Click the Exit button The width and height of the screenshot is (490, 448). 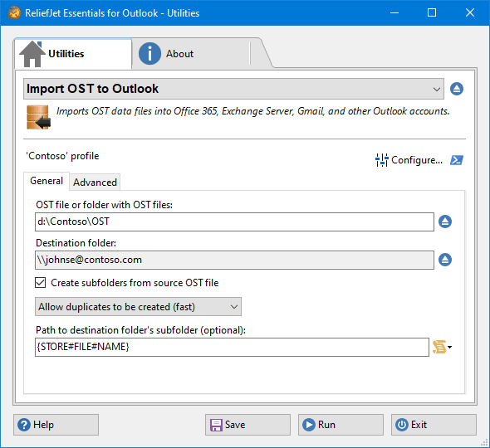click(x=434, y=425)
